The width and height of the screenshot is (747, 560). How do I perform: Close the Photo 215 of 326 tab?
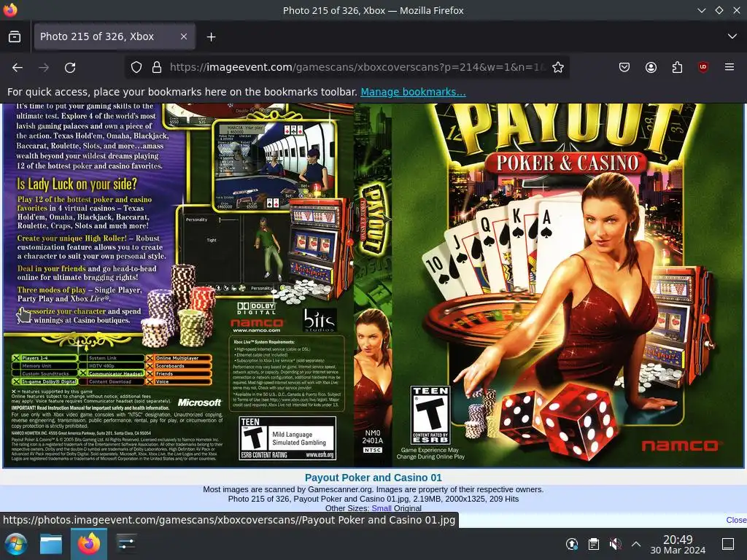183,36
